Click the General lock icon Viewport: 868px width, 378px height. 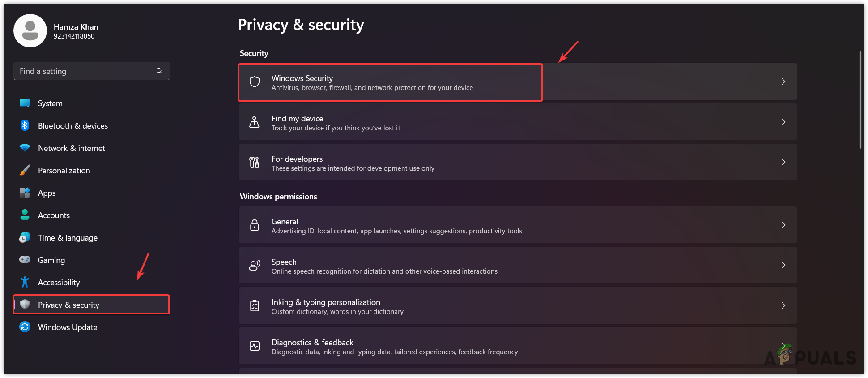[255, 225]
